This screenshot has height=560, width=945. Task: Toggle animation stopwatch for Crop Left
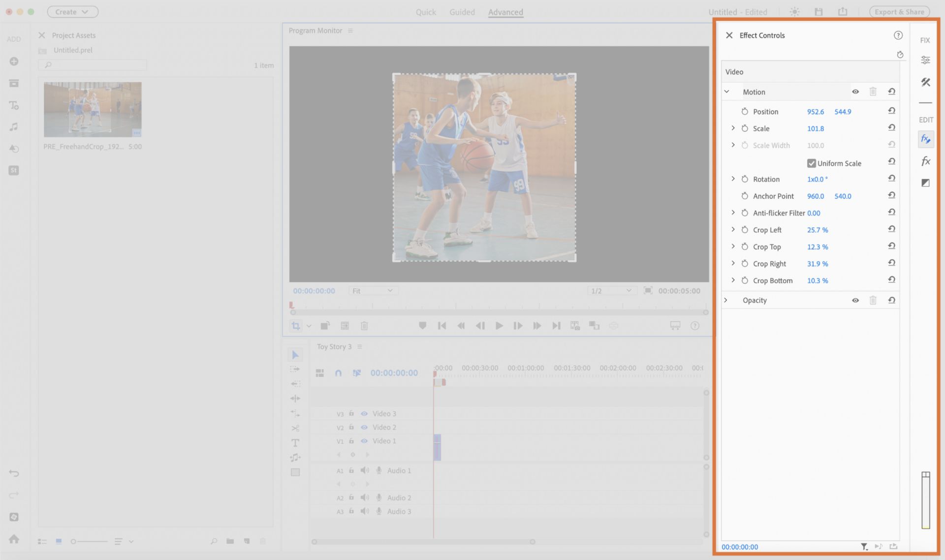745,230
